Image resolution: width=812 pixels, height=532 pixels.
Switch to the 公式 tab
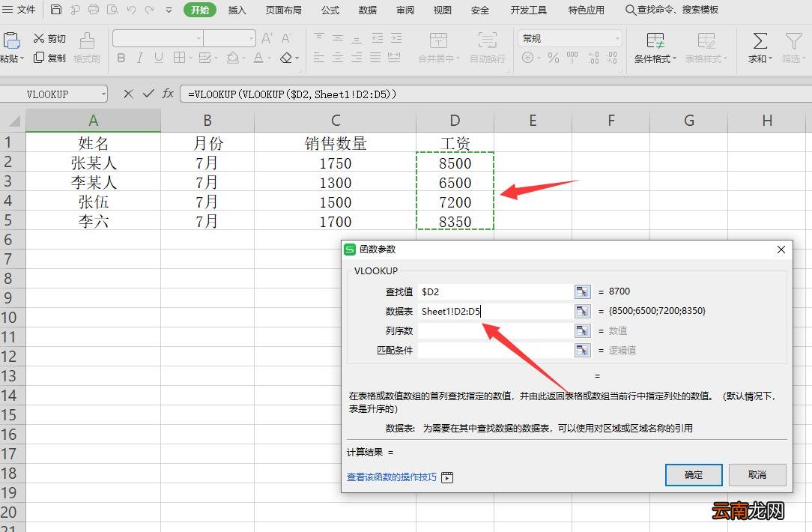point(330,10)
